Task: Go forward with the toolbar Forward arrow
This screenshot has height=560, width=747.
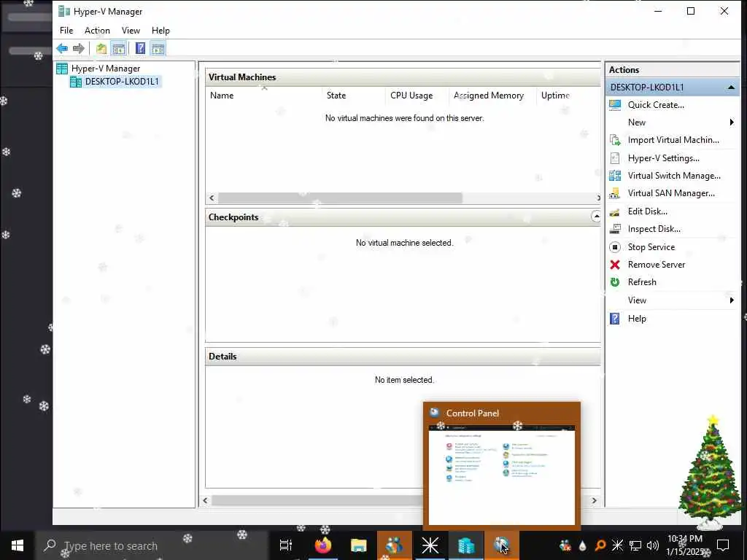Action: click(x=79, y=48)
